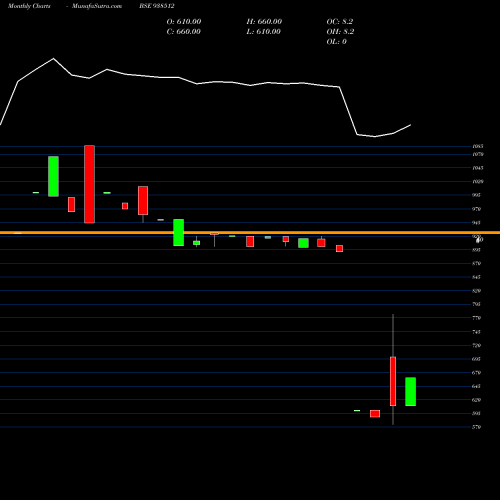The image size is (500, 500).
Task: Click the open value "O: 610.00"
Action: 184,22
